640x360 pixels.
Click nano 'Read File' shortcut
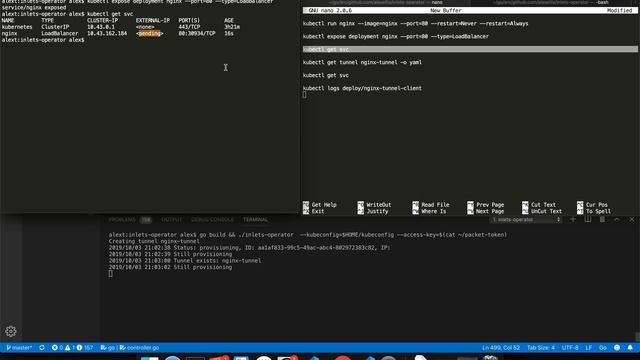[431, 205]
